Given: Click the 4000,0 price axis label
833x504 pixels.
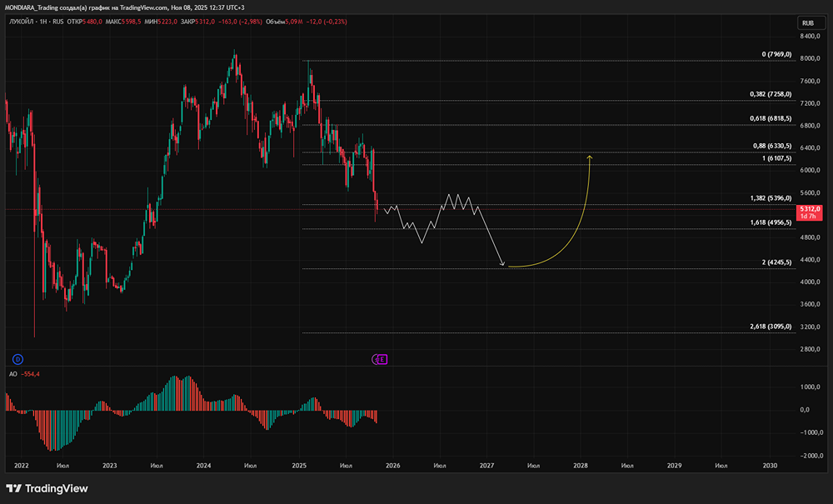Looking at the screenshot, I should [811, 282].
